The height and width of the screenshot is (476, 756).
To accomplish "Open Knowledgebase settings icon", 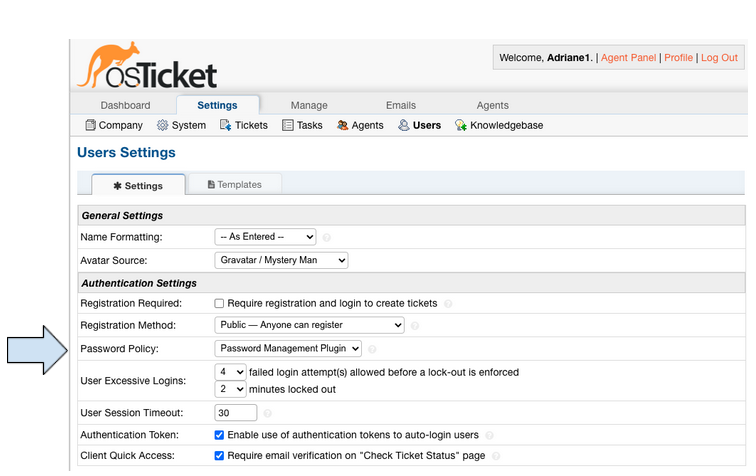I will coord(461,126).
